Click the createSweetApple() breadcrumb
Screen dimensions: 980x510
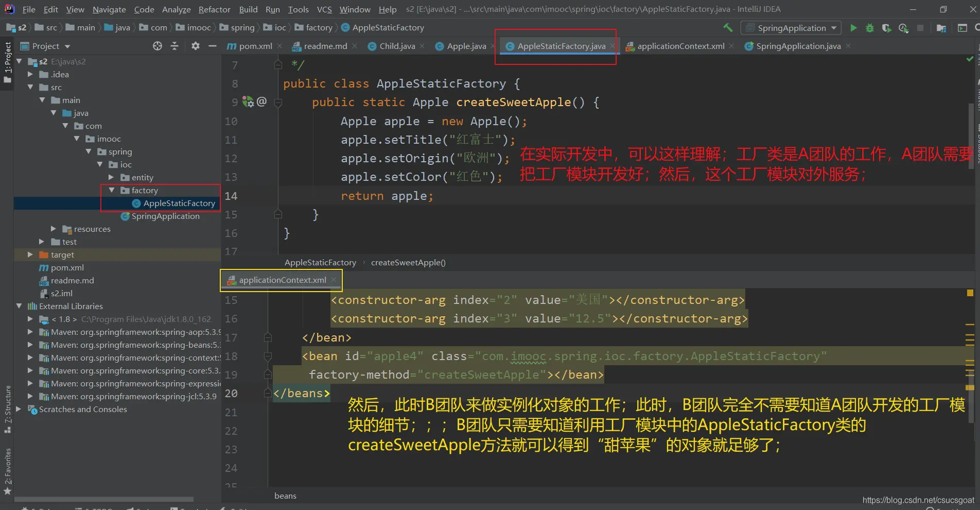(408, 262)
